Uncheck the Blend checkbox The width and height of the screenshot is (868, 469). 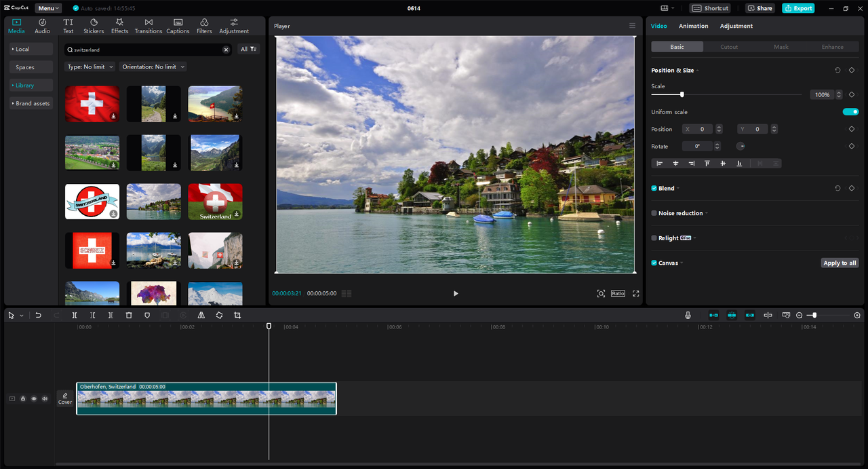pyautogui.click(x=654, y=188)
